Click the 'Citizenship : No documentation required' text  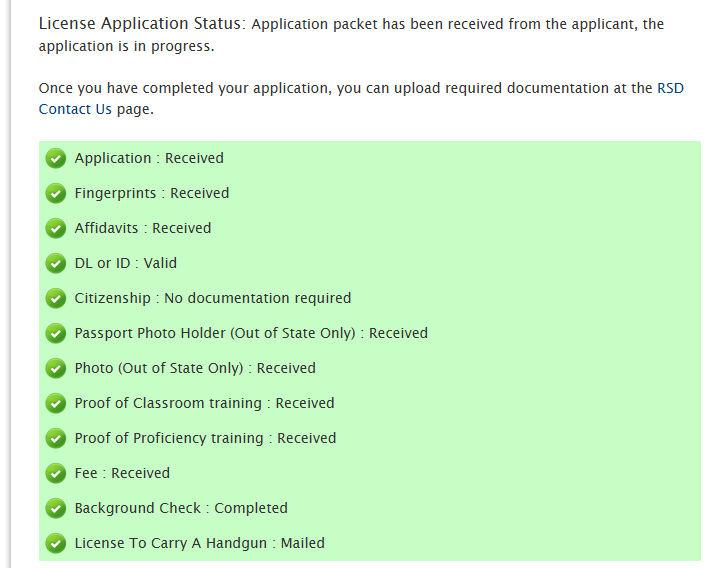coord(212,298)
